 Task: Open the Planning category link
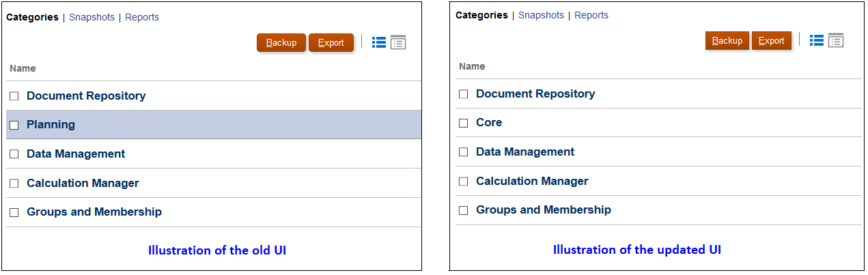(51, 125)
